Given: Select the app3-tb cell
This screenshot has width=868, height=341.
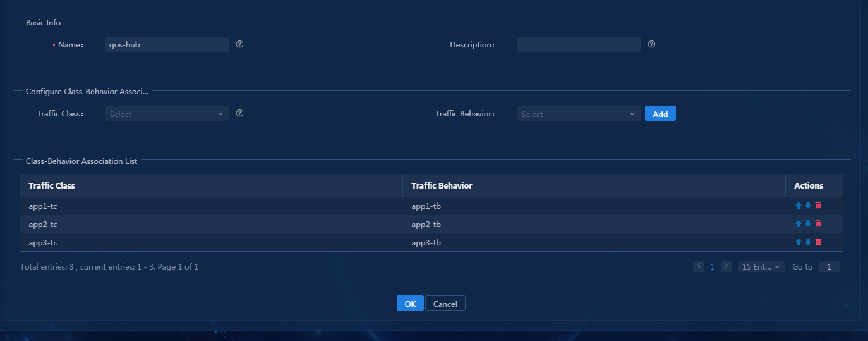Looking at the screenshot, I should point(594,242).
